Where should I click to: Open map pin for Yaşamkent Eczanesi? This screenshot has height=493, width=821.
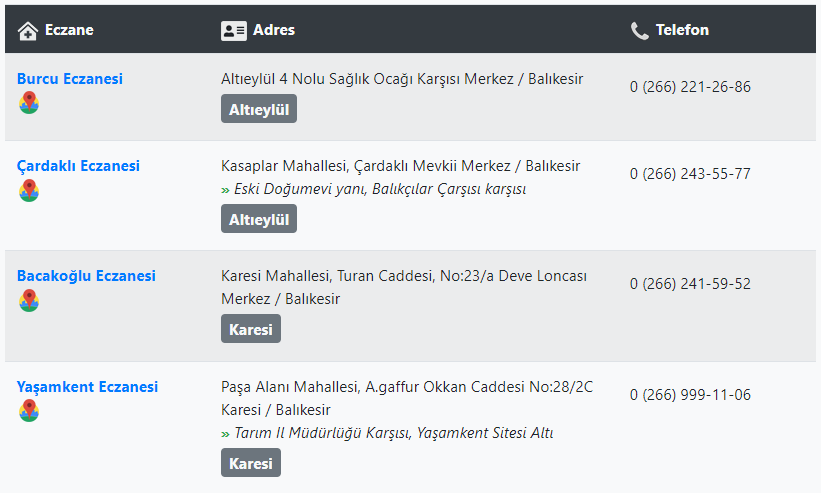(x=29, y=411)
